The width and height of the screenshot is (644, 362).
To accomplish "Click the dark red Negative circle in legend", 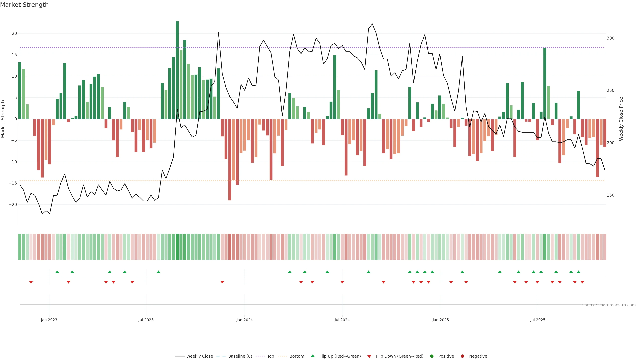I will 462,356.
